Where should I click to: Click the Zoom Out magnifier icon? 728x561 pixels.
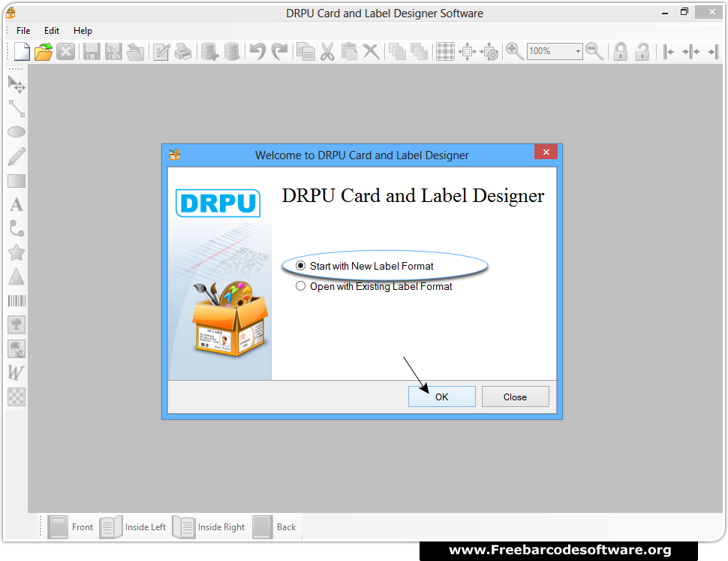(x=594, y=52)
